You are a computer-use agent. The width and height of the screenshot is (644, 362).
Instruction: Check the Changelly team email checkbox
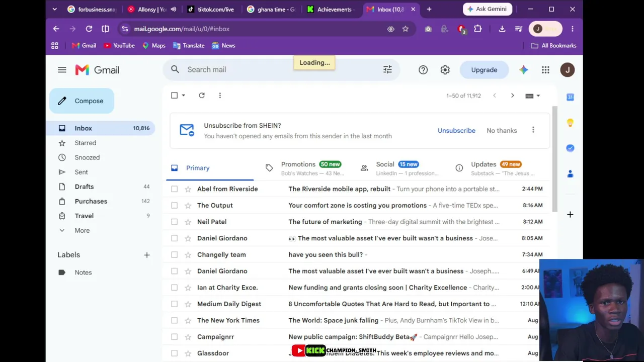click(x=174, y=254)
